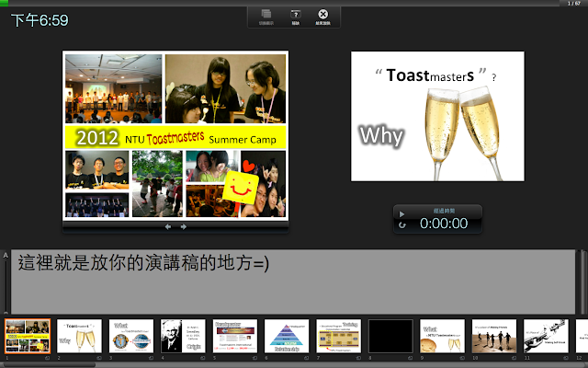Click the transition icon under slide 6 thumbnail
The width and height of the screenshot is (588, 368).
(x=306, y=358)
